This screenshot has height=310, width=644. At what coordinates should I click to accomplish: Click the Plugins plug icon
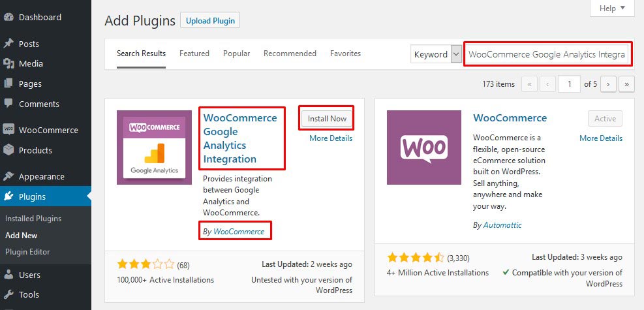coord(8,196)
